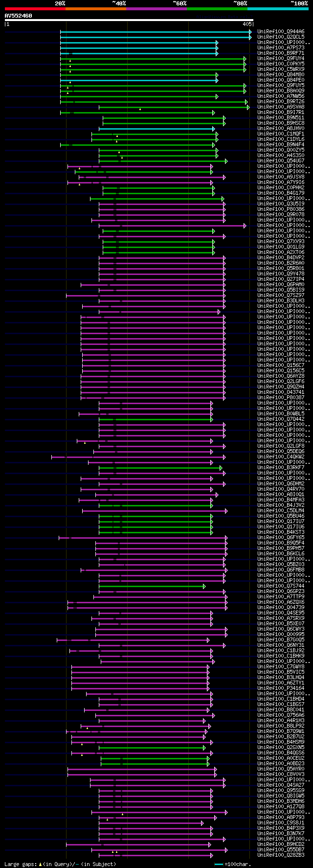The image size is (313, 868).
Task: Click the purple ~60% identity legend bar
Action: click(x=156, y=9)
